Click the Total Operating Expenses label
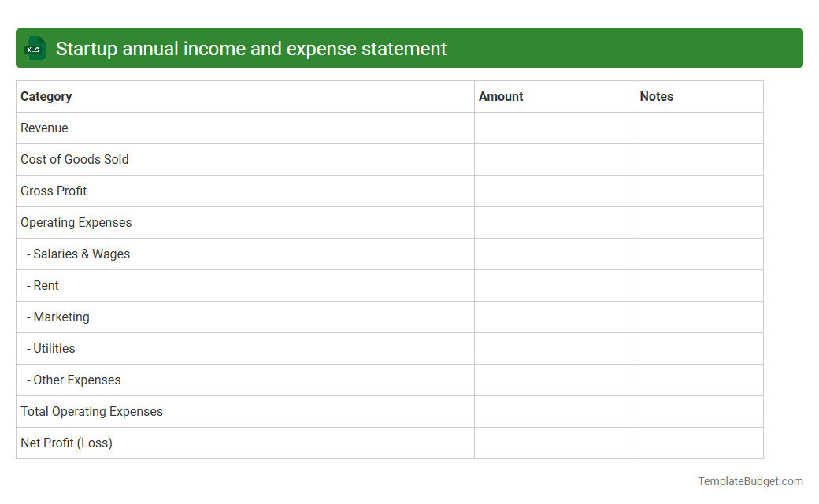819x504 pixels. pos(91,411)
